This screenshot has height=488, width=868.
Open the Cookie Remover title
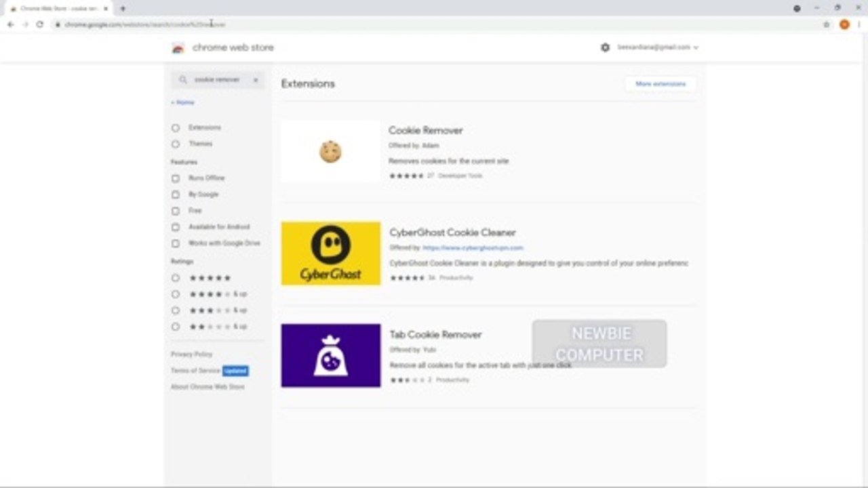[425, 130]
